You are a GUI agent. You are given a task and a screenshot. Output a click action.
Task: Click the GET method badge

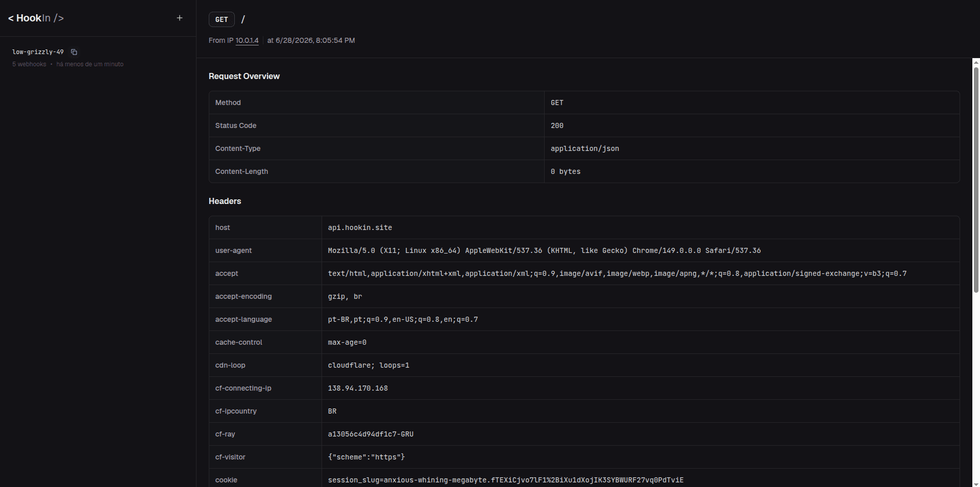222,19
